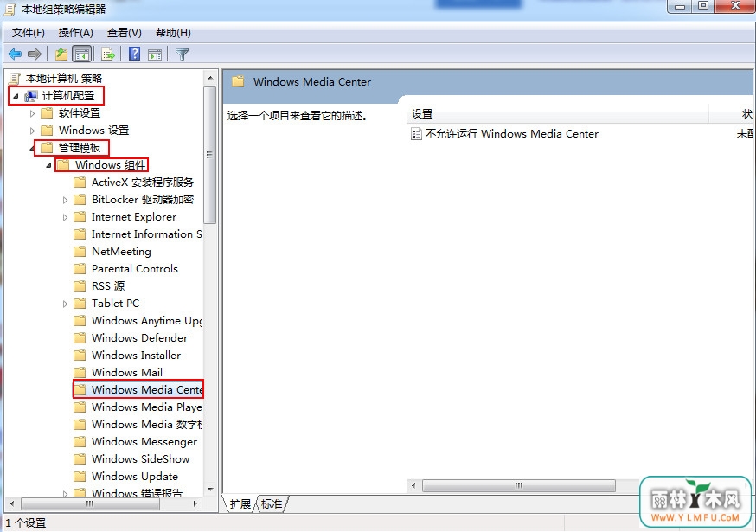The height and width of the screenshot is (532, 756).
Task: Open the 查看(V) menu
Action: (x=125, y=33)
